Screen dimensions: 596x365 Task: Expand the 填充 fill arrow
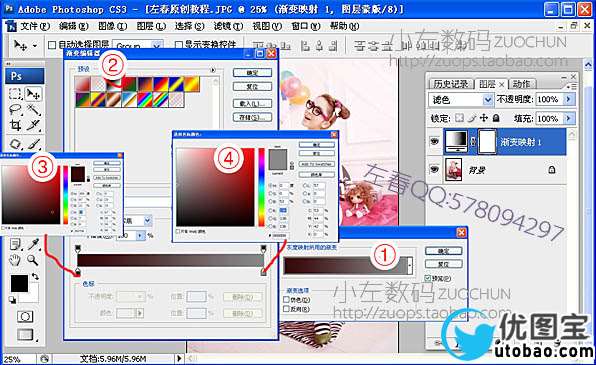click(x=569, y=118)
